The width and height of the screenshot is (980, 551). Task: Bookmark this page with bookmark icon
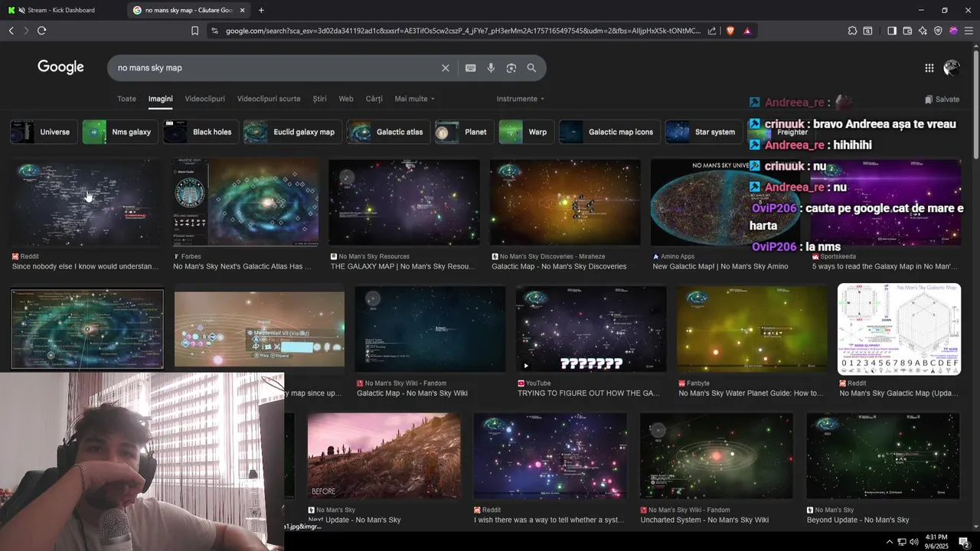[x=194, y=31]
